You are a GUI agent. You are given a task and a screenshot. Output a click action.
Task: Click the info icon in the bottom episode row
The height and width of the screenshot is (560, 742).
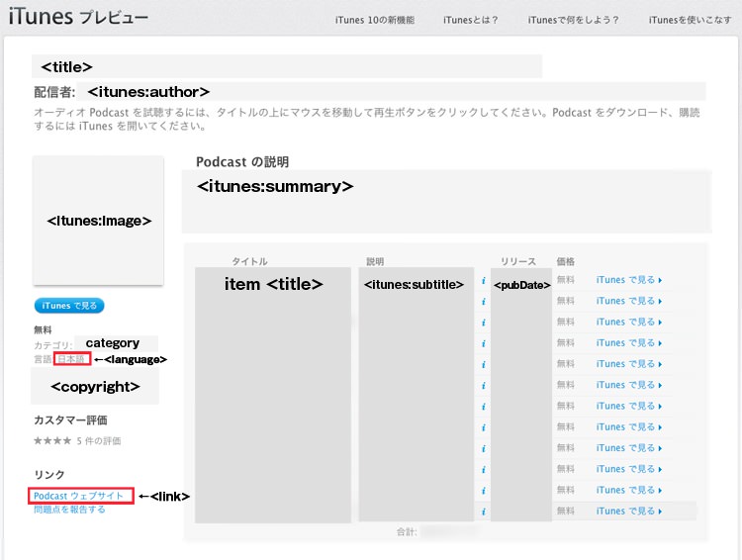[x=483, y=512]
